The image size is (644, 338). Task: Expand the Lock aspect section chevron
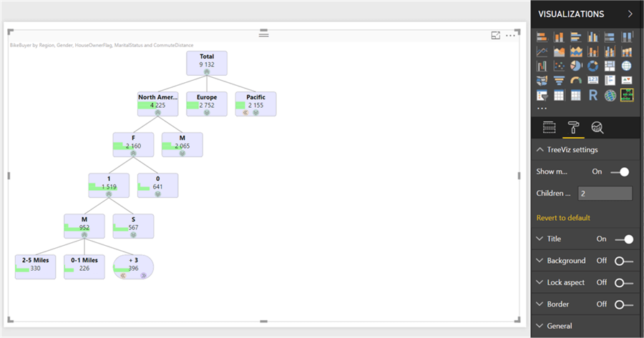[540, 282]
